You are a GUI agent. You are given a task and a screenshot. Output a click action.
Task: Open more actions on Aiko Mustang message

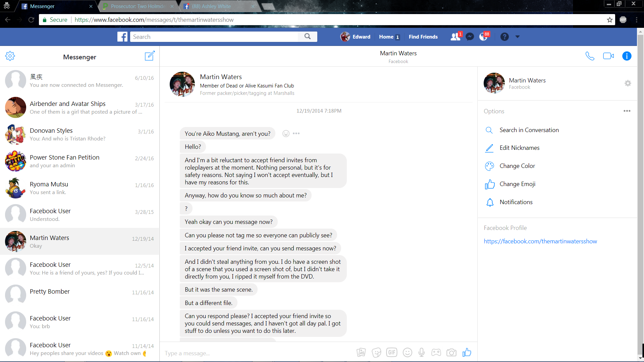click(296, 133)
